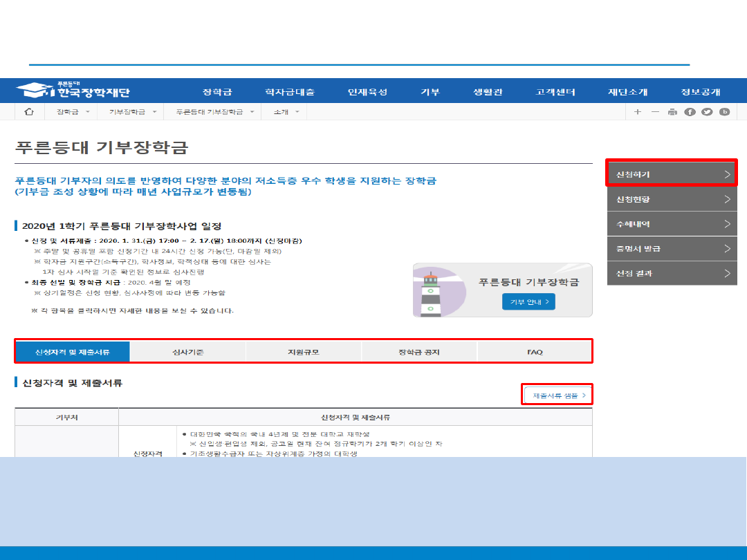Click the zoom in plus icon

coord(638,112)
